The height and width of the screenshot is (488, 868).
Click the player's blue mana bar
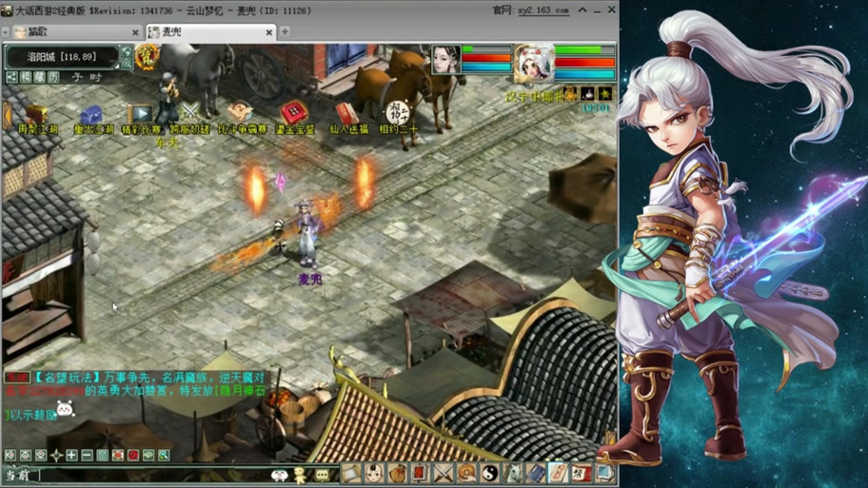(584, 74)
